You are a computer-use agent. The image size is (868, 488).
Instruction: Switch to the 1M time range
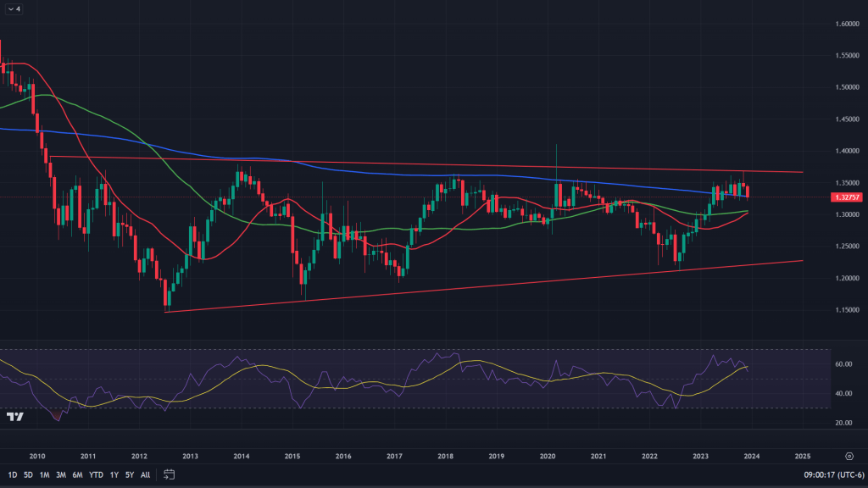[45, 474]
